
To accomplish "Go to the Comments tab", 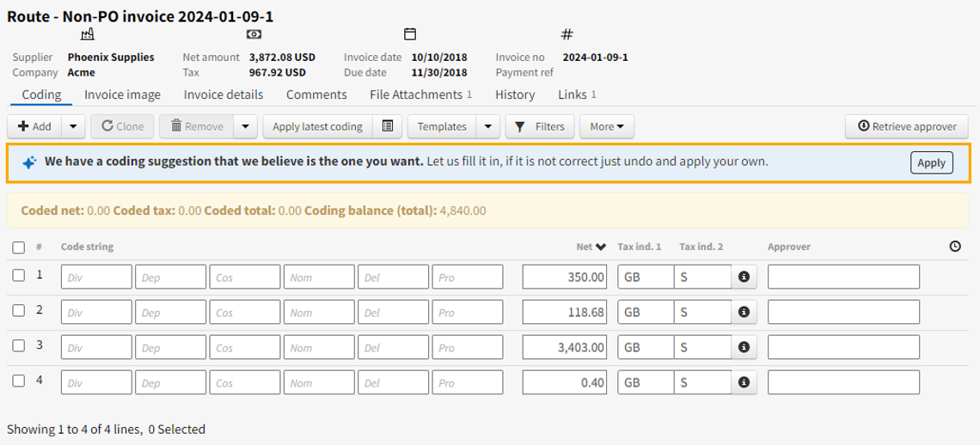I will pyautogui.click(x=316, y=94).
